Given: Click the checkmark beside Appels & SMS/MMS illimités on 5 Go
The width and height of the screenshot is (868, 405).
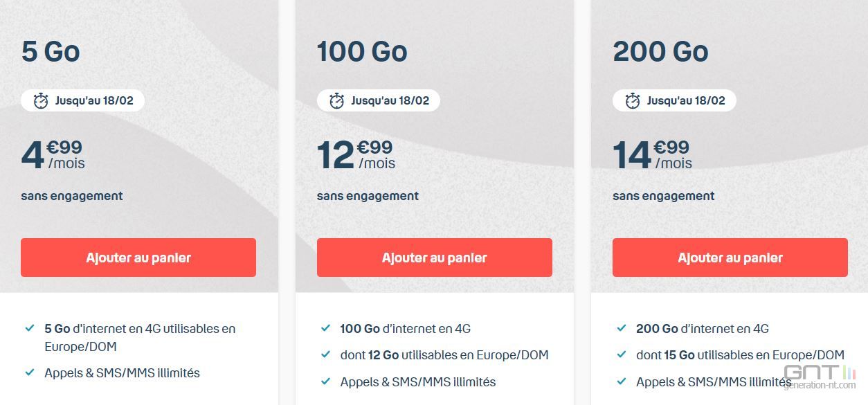Looking at the screenshot, I should (28, 372).
